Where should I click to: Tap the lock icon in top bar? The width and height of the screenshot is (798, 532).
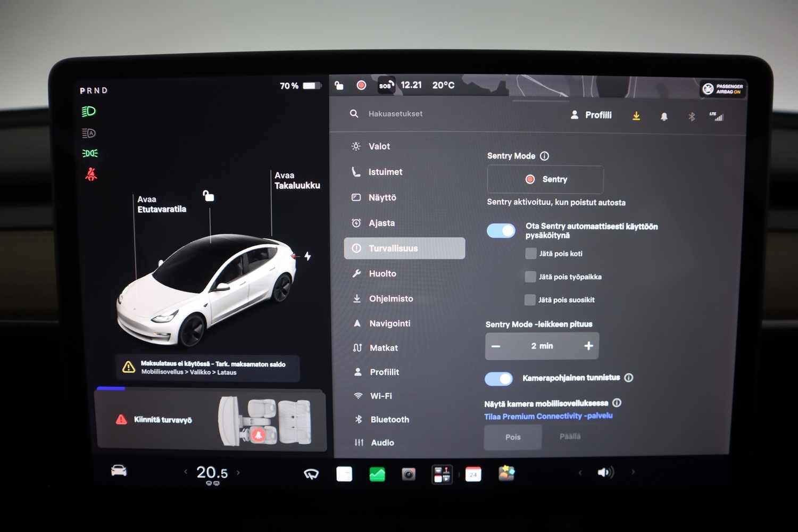(339, 85)
